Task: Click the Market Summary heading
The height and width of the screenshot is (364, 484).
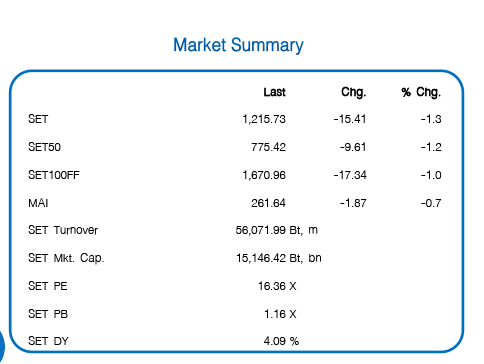Action: pyautogui.click(x=238, y=45)
